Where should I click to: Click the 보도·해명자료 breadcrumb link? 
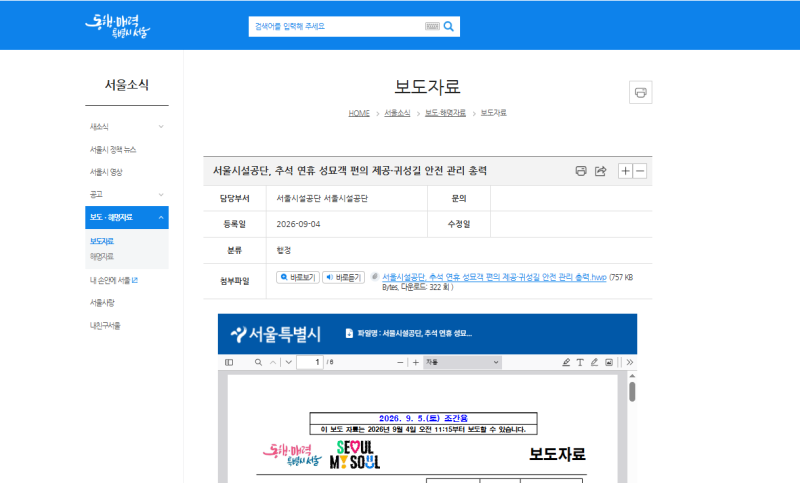[x=445, y=113]
